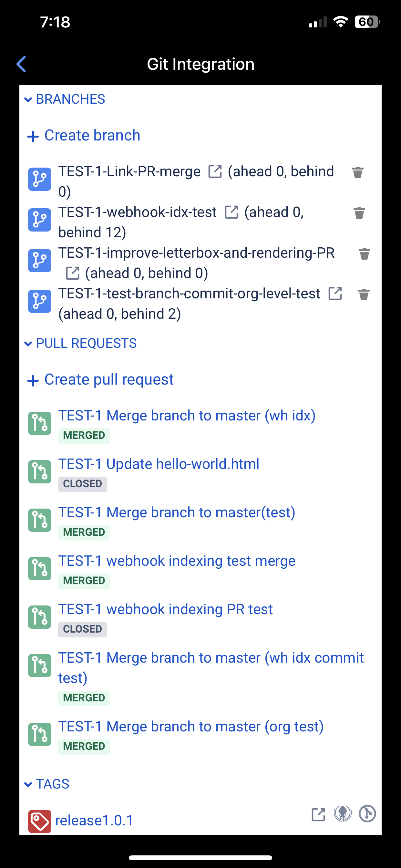401x868 pixels.
Task: Tap the rightmost icon beside the release1.0.1 tag
Action: [368, 814]
